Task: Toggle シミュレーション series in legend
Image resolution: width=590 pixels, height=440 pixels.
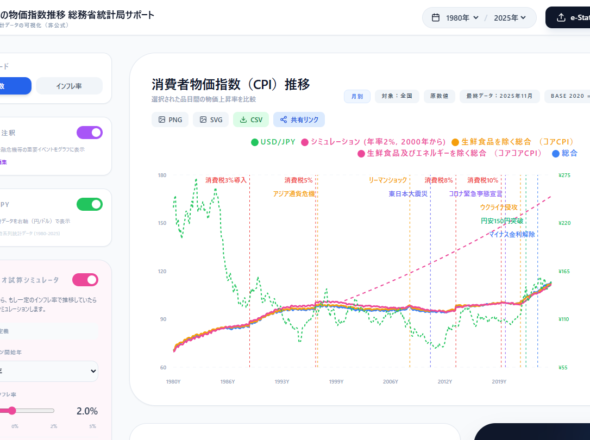Action: click(x=373, y=142)
